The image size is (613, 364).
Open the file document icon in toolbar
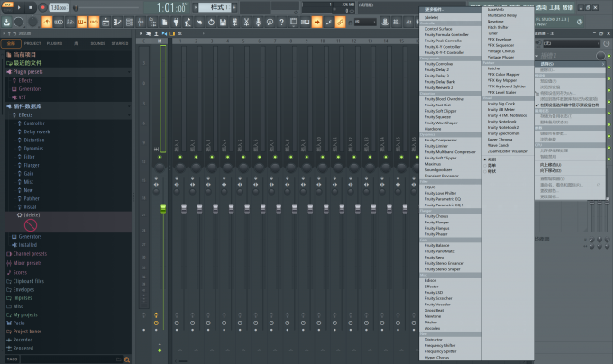click(x=165, y=23)
